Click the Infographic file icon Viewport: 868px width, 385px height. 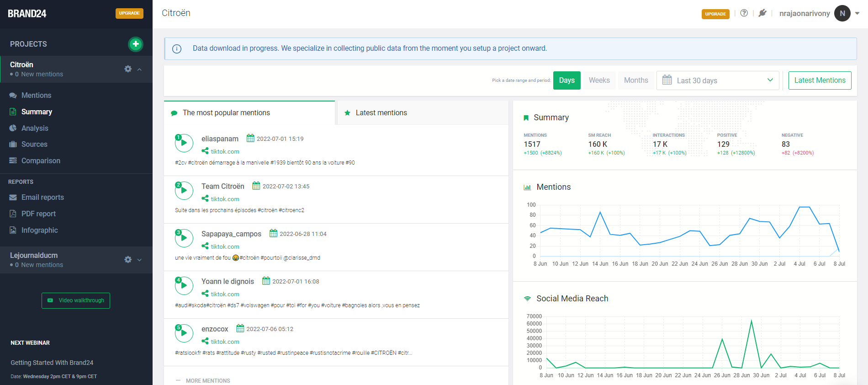point(13,230)
